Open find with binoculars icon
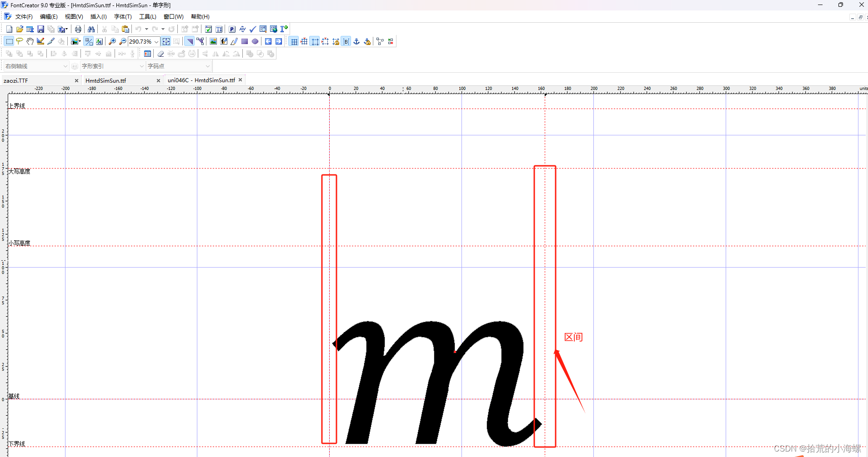The height and width of the screenshot is (457, 868). point(91,29)
